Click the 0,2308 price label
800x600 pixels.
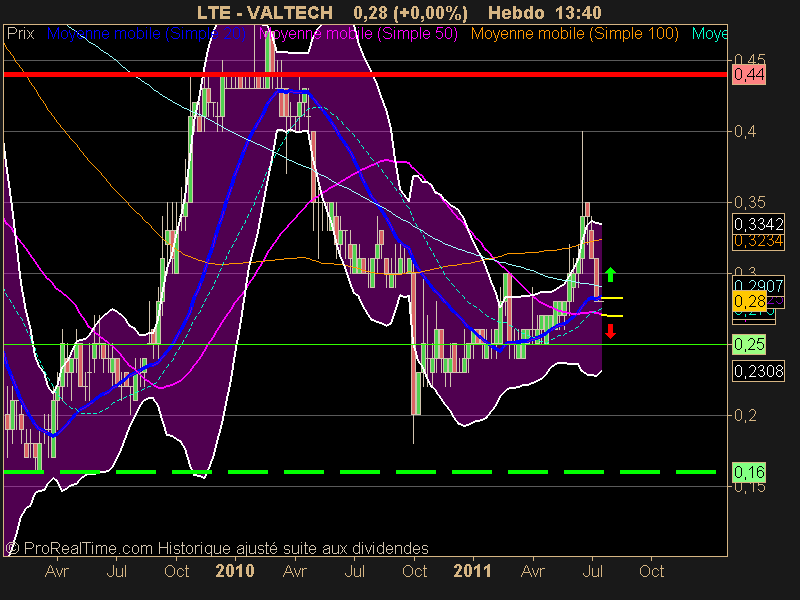[x=758, y=371]
